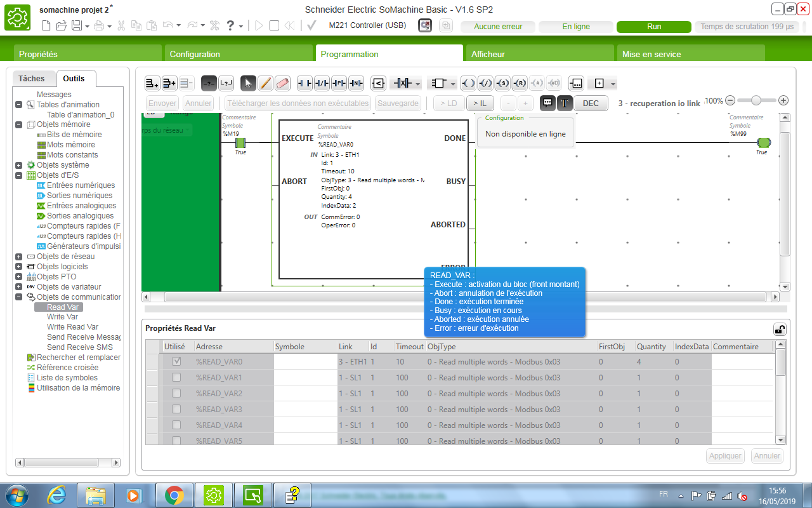Insert a reset coil (R)
This screenshot has height=508, width=812.
pos(520,83)
